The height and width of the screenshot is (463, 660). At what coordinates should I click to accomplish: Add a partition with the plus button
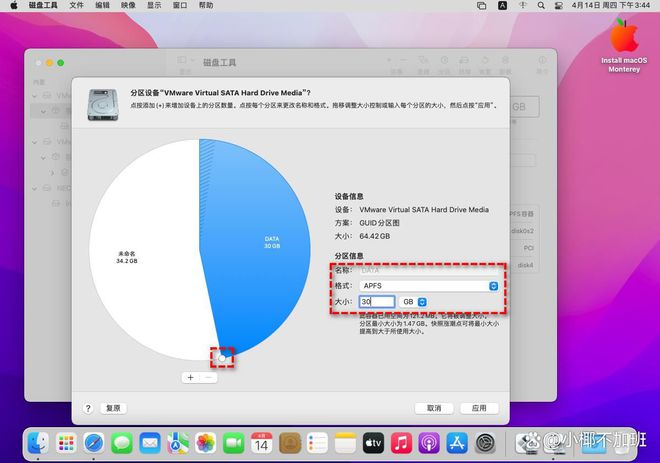pos(191,378)
